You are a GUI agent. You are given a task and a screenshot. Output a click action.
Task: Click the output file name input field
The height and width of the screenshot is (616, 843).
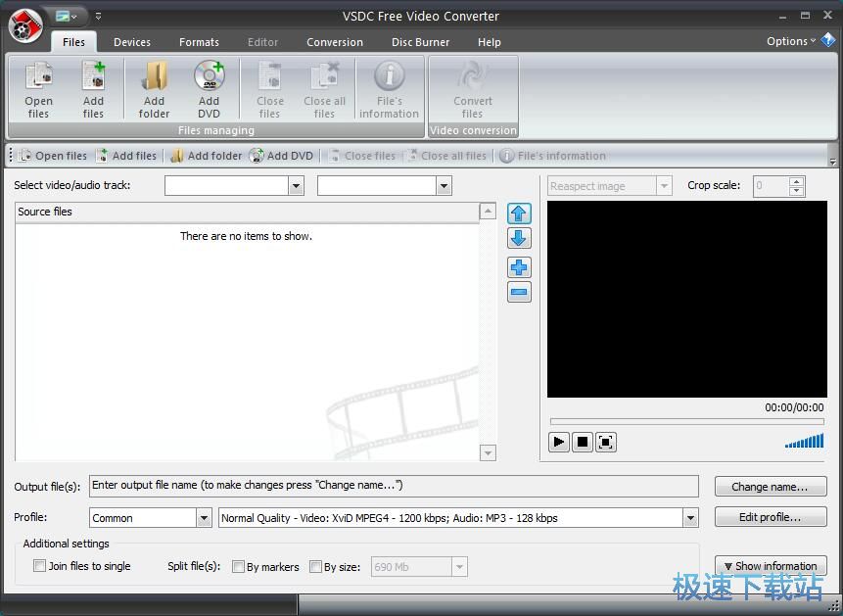(x=392, y=486)
